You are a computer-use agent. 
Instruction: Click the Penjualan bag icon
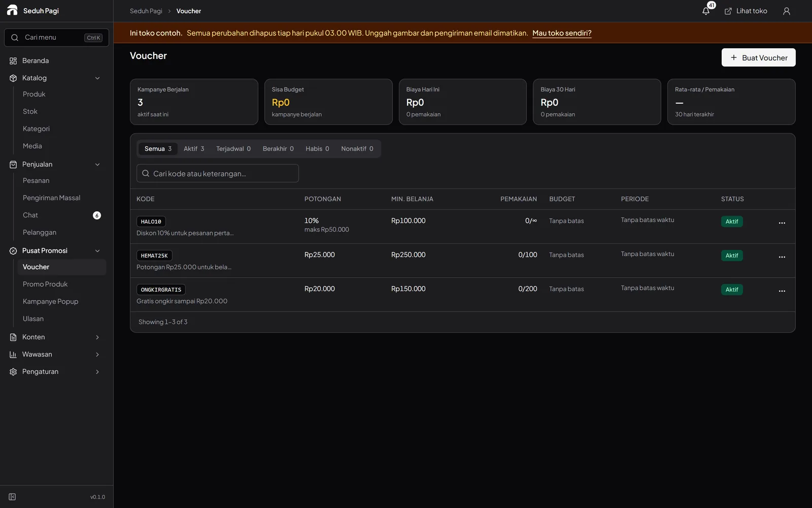13,165
